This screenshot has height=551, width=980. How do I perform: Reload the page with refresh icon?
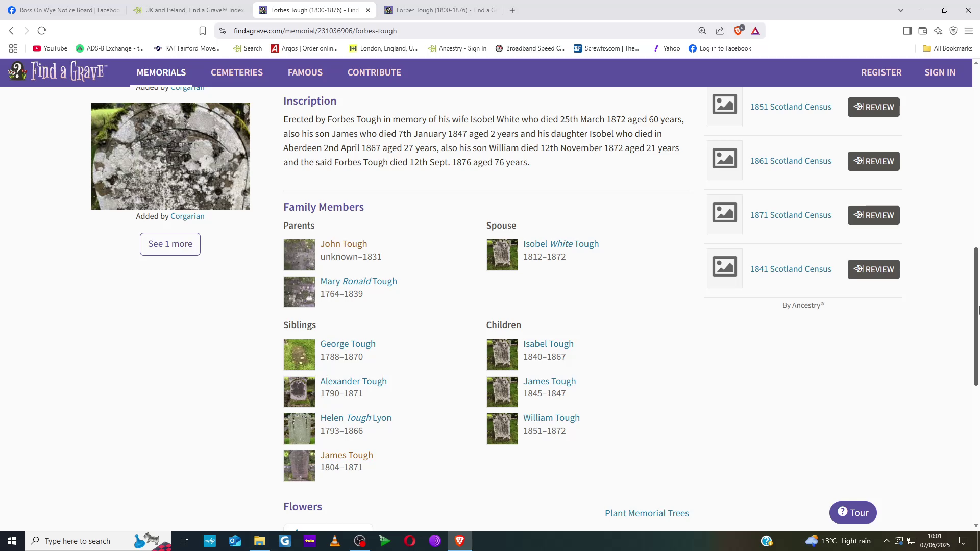click(42, 31)
